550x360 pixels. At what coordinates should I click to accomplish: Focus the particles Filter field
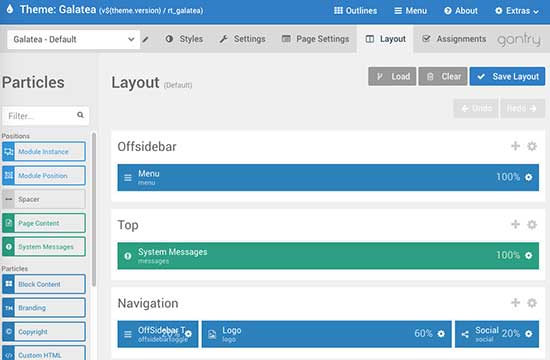coord(45,116)
